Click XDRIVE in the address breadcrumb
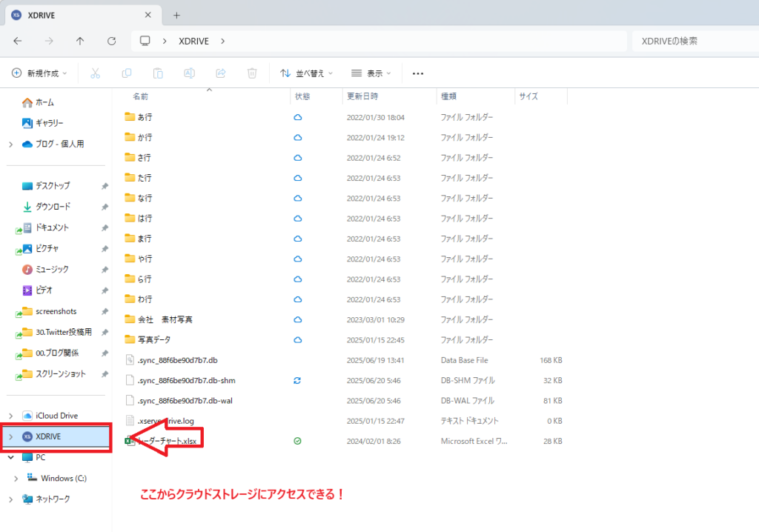Image resolution: width=759 pixels, height=532 pixels. click(193, 41)
